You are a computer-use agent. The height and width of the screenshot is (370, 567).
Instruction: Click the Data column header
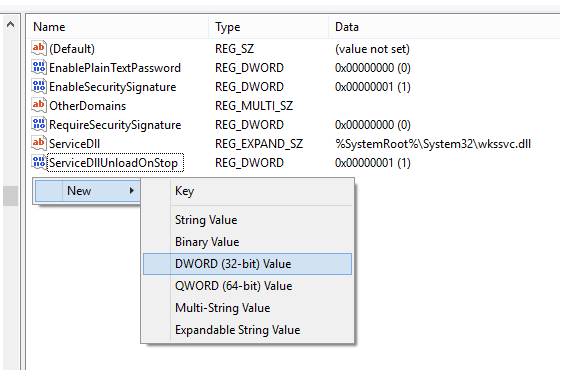444,27
